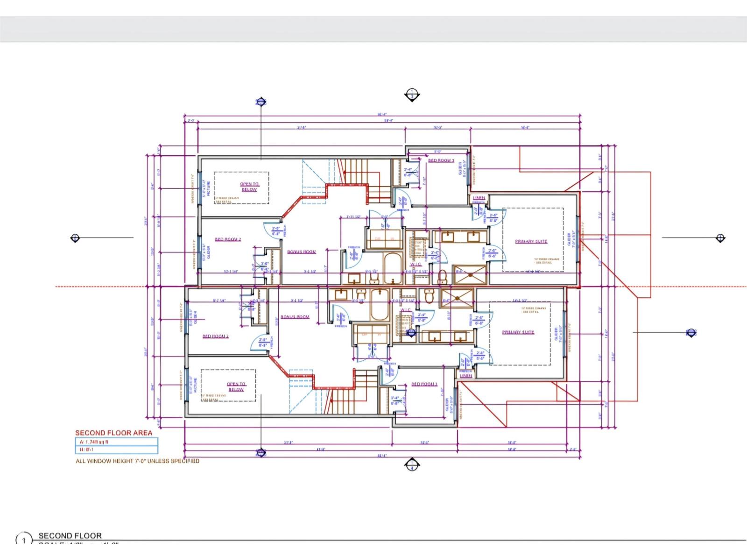Select the LINEN label near upper primary suite
Screen dimensions: 747x560
[x=479, y=198]
